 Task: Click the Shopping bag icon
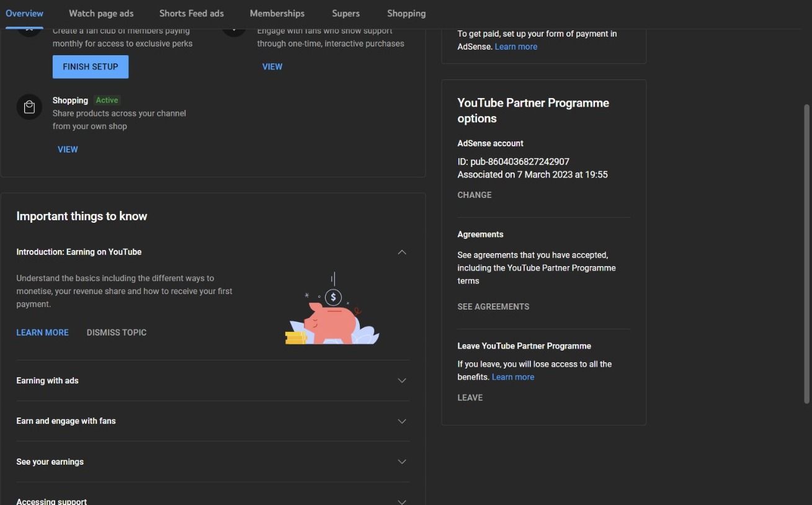click(29, 107)
